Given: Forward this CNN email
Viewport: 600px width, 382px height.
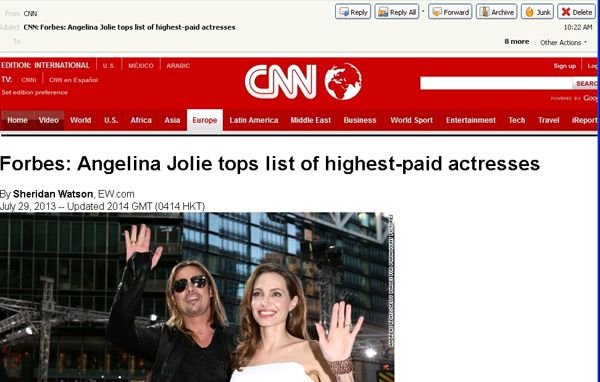Looking at the screenshot, I should [450, 12].
